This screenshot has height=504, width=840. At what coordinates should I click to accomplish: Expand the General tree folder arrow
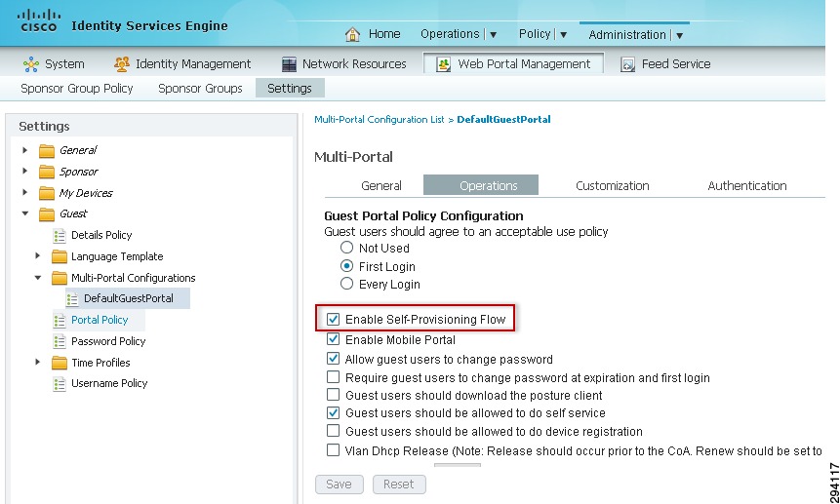[24, 150]
